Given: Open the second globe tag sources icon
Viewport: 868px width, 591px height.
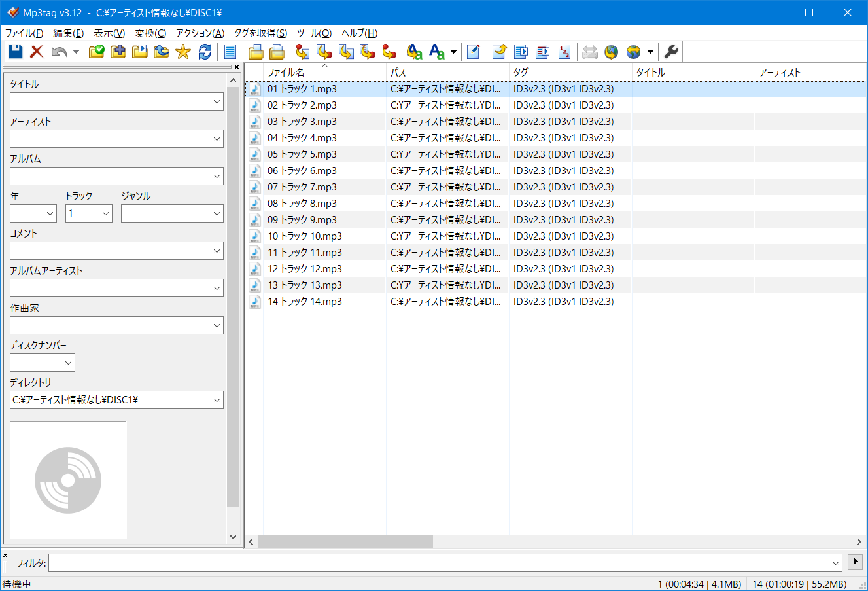Looking at the screenshot, I should click(x=633, y=52).
